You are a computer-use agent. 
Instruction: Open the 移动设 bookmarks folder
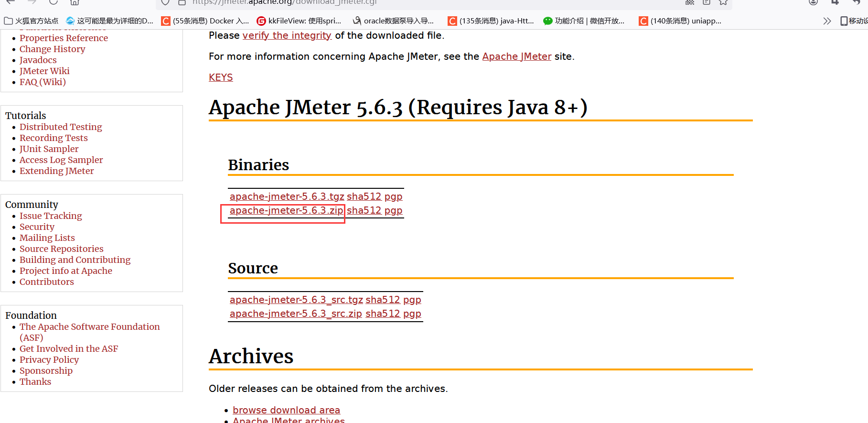pyautogui.click(x=854, y=21)
